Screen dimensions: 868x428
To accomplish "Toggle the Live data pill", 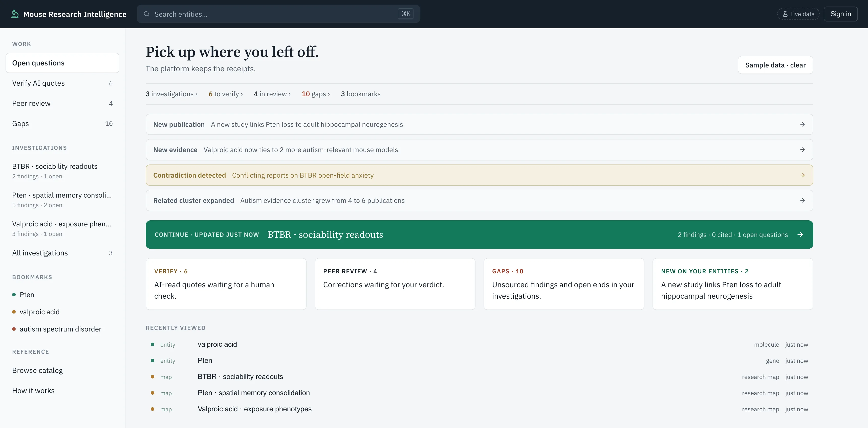I will [x=798, y=14].
